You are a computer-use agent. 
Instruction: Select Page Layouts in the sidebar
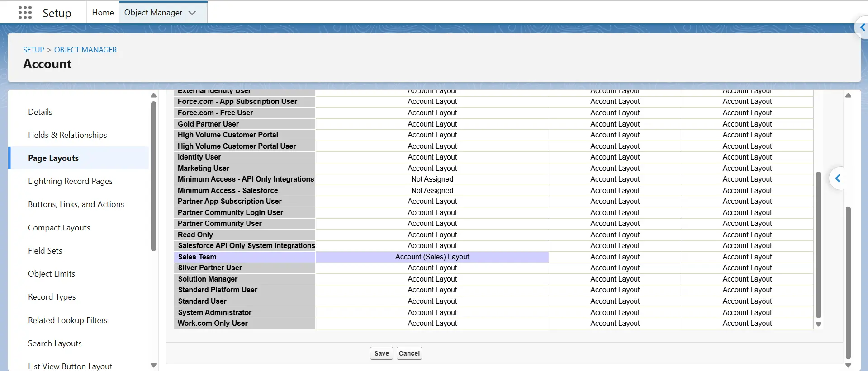53,158
